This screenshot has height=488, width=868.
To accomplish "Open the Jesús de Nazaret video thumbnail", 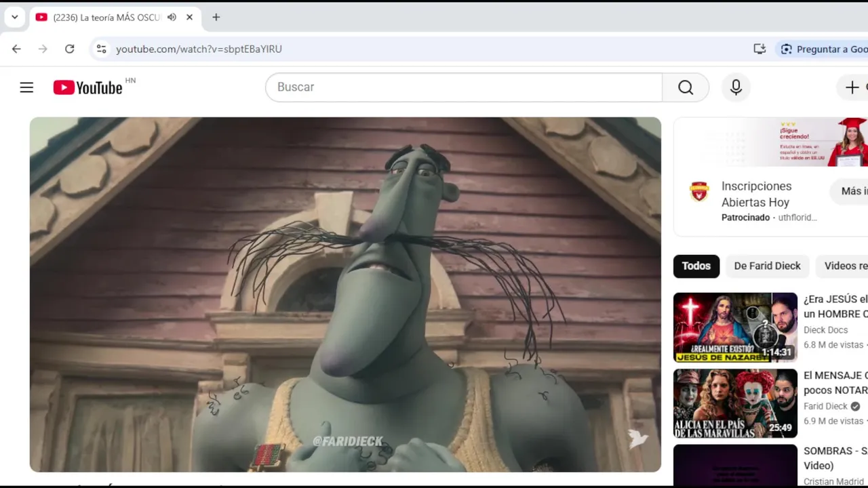I will (735, 327).
